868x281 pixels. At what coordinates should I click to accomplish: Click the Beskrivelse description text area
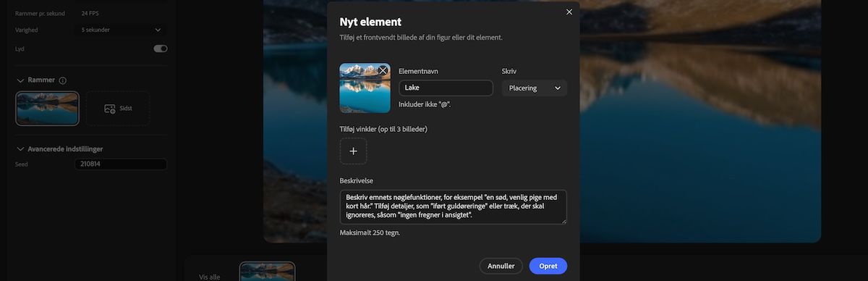(x=454, y=207)
